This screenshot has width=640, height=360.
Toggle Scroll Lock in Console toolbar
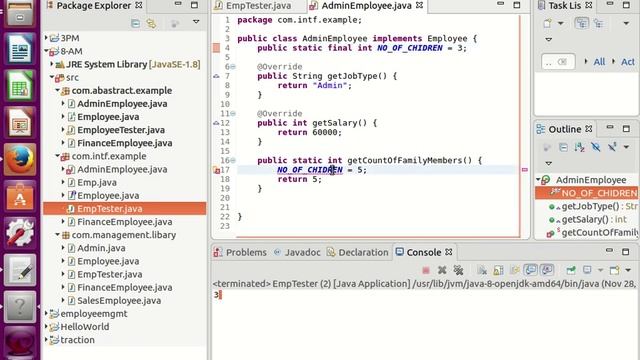(x=498, y=270)
